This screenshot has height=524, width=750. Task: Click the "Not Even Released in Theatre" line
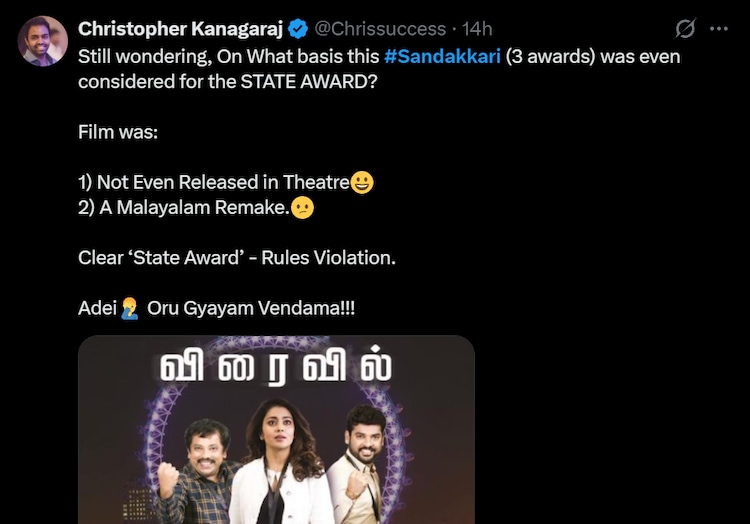pyautogui.click(x=214, y=182)
